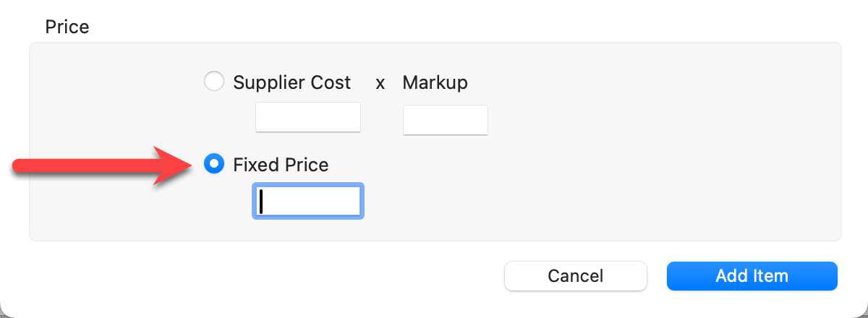Click the "Fixed Price" label text
Viewport: 868px width, 318px height.
(281, 166)
